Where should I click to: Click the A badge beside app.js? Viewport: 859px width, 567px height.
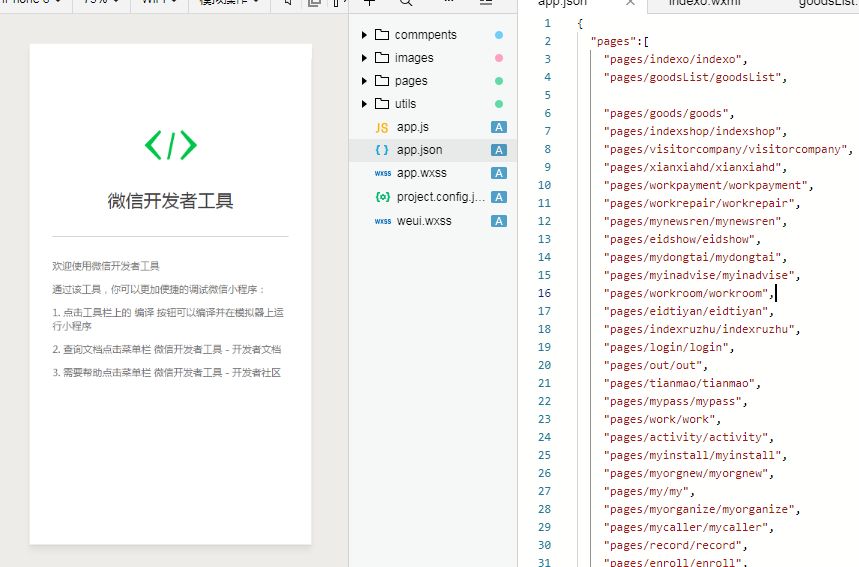499,127
